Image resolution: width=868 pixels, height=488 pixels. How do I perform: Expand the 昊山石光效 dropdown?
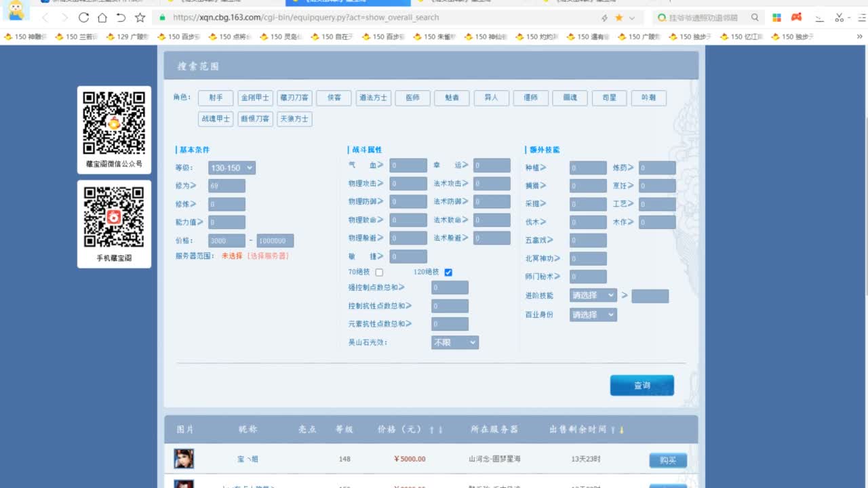(454, 343)
